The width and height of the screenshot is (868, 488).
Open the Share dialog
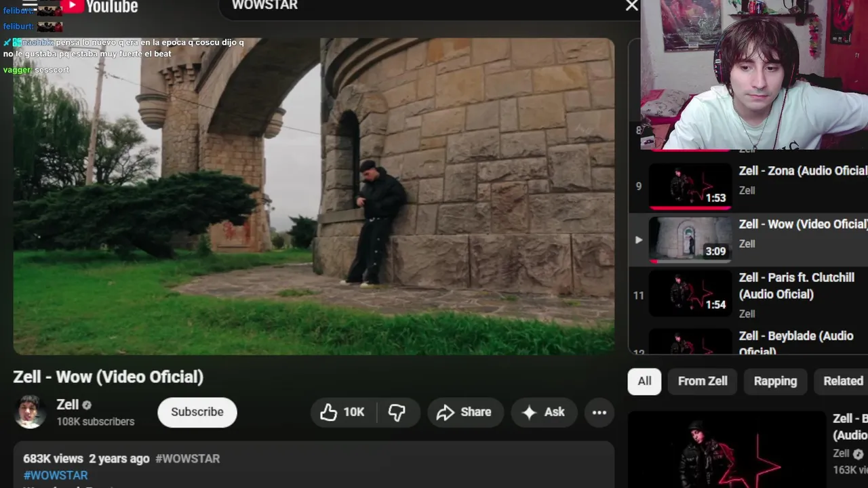tap(465, 412)
